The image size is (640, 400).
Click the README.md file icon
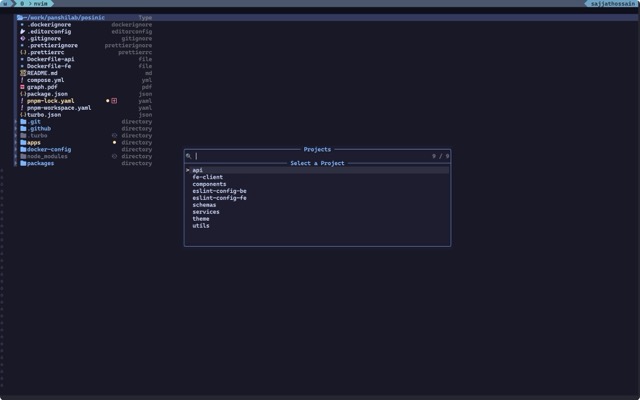coord(22,73)
